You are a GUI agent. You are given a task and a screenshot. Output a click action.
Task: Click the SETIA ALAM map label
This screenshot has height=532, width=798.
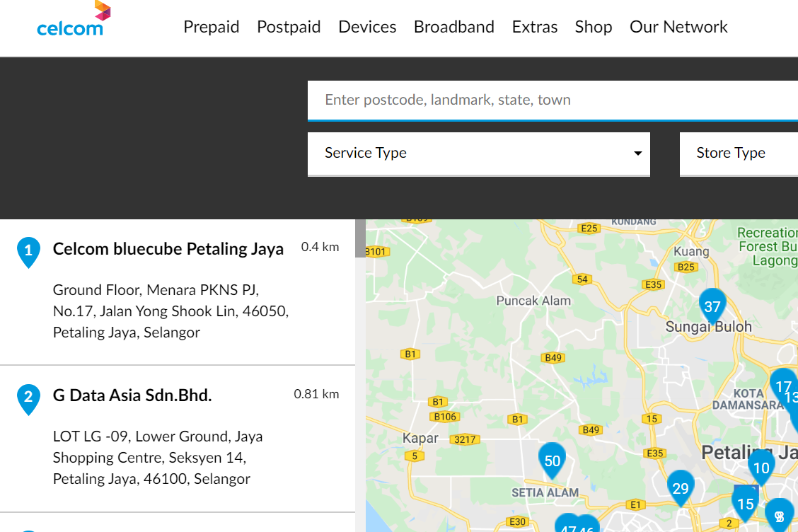(545, 493)
